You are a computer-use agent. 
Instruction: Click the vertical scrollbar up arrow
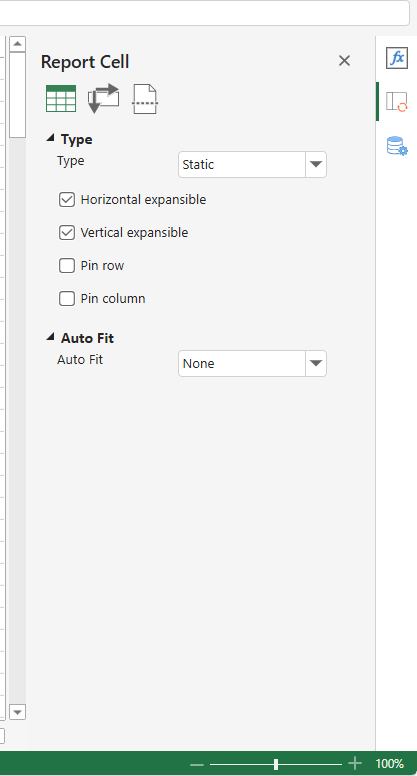tap(17, 44)
